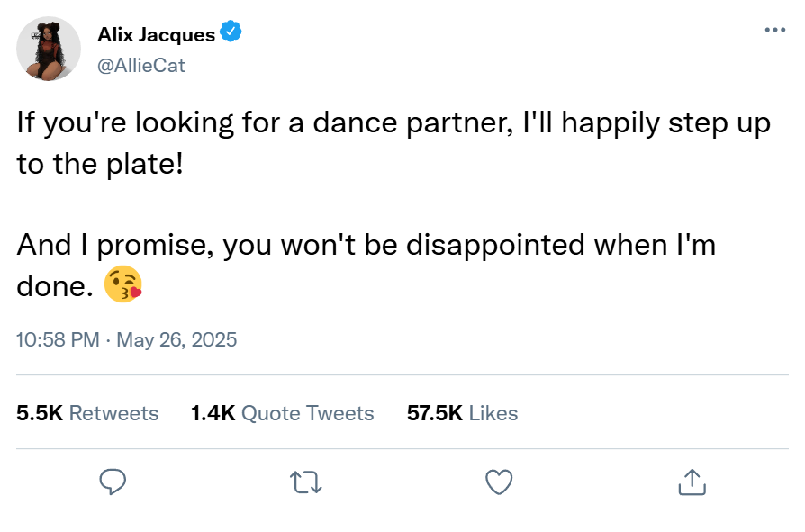This screenshot has height=532, width=805.
Task: Click the retweet arrows icon
Action: click(307, 482)
